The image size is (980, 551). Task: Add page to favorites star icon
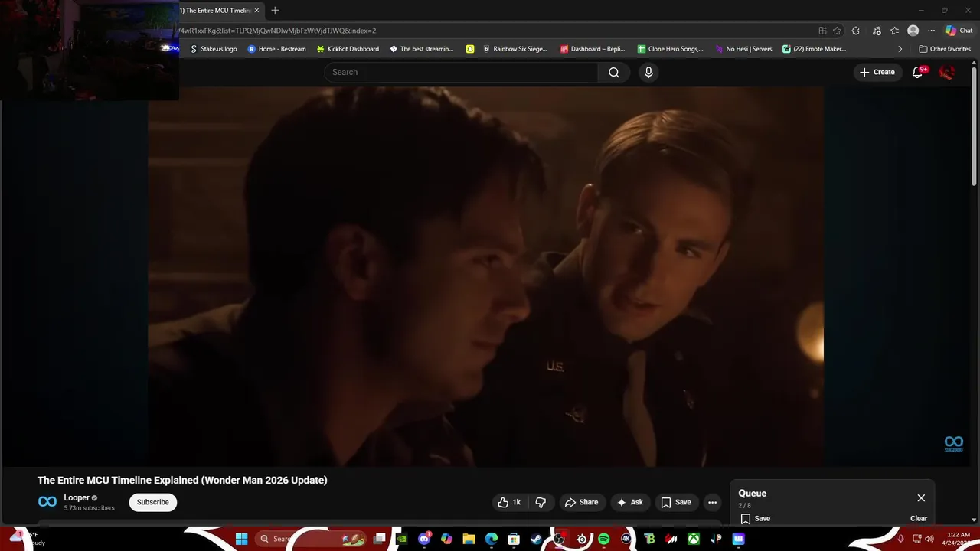click(837, 31)
